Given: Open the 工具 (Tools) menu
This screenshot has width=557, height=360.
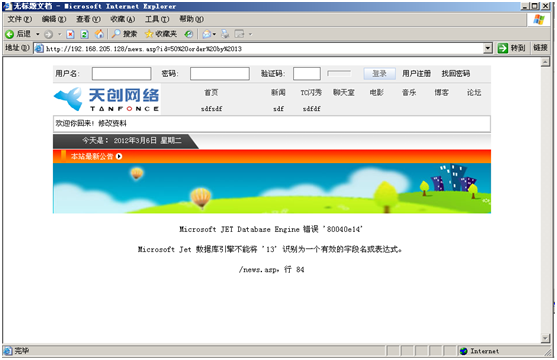Looking at the screenshot, I should [x=157, y=19].
